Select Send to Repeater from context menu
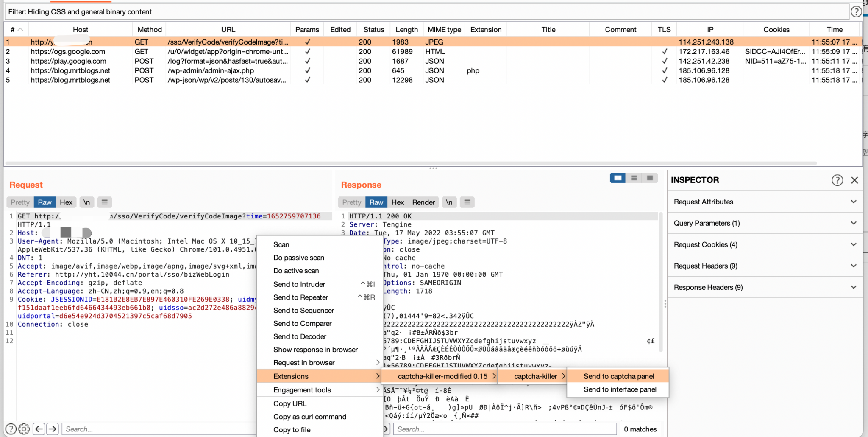 pyautogui.click(x=301, y=297)
